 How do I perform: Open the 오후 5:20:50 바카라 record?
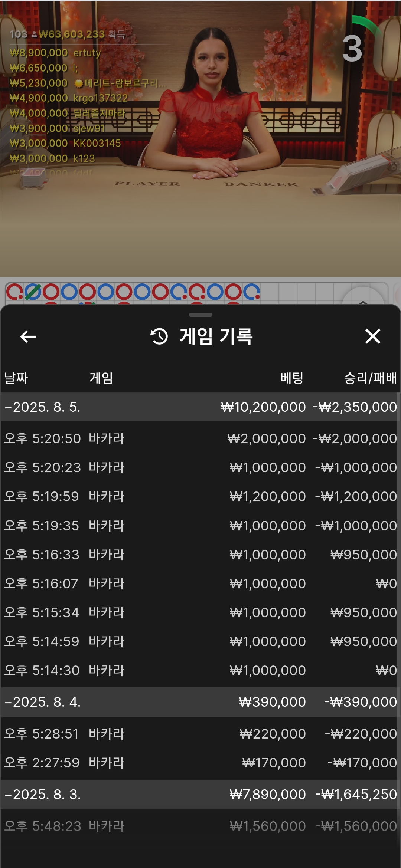coord(200,438)
